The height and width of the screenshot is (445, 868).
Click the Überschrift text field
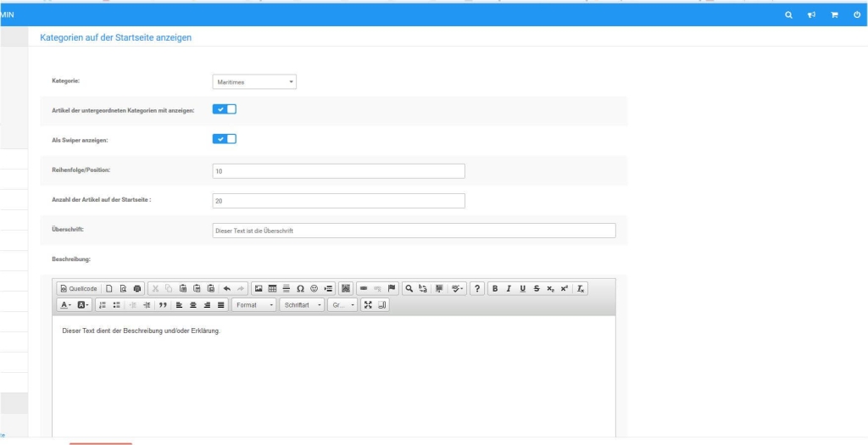[x=414, y=231]
